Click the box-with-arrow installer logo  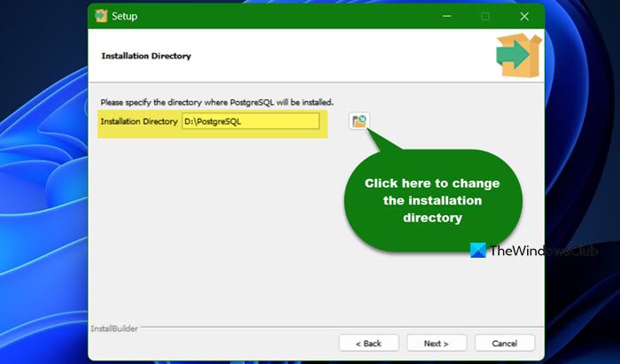click(x=519, y=55)
